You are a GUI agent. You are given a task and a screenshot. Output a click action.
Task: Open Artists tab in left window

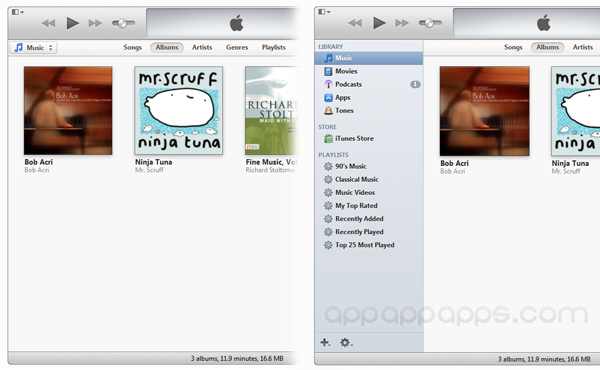pyautogui.click(x=202, y=47)
